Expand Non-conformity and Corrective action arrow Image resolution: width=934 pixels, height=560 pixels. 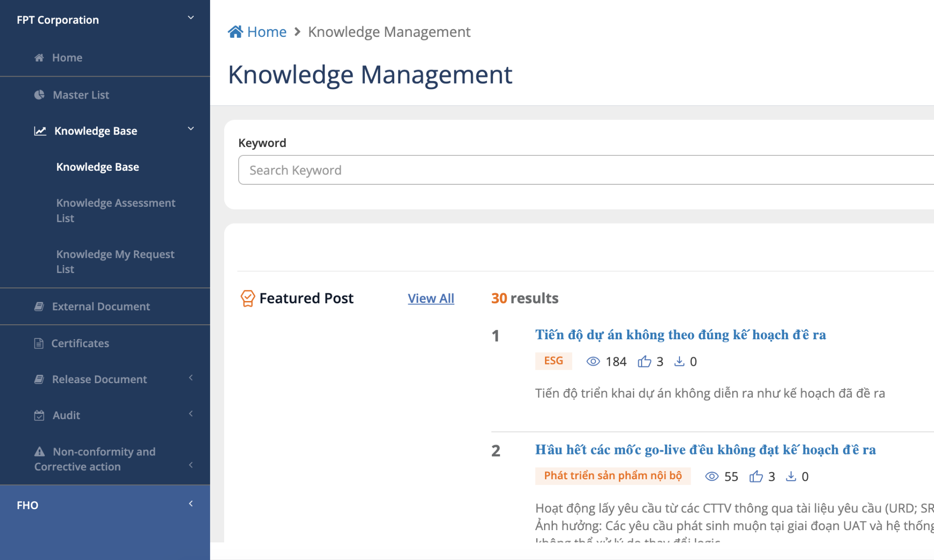pos(191,465)
